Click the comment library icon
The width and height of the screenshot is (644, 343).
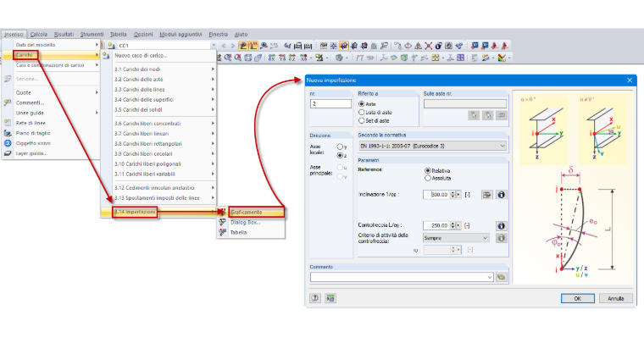(x=501, y=277)
